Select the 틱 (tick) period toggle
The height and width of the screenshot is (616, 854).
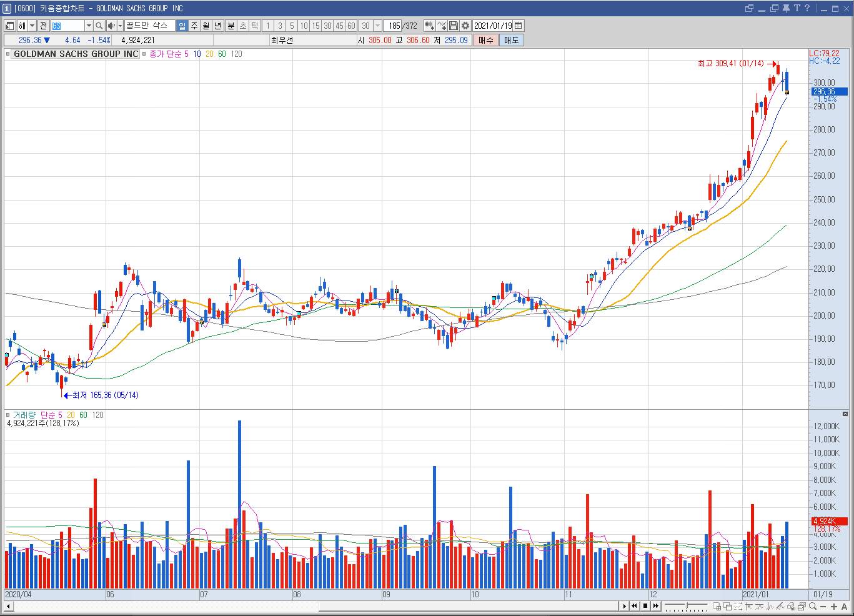254,26
